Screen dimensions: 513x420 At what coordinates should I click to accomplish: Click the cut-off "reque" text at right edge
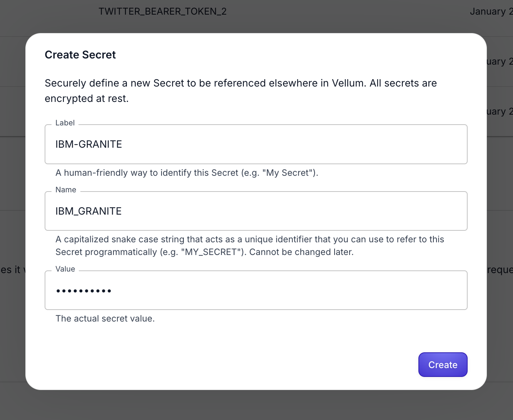[x=500, y=270]
